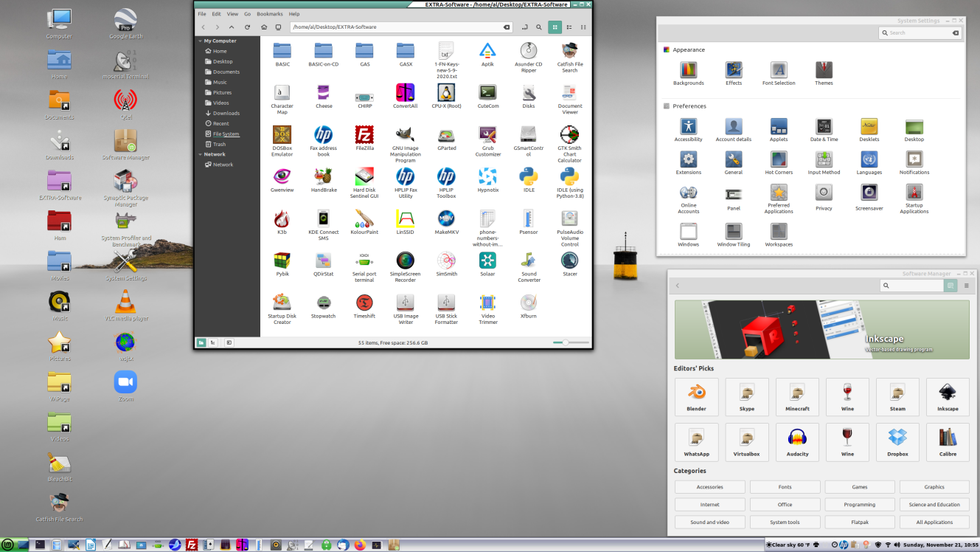Toggle the location entry button

tap(524, 27)
